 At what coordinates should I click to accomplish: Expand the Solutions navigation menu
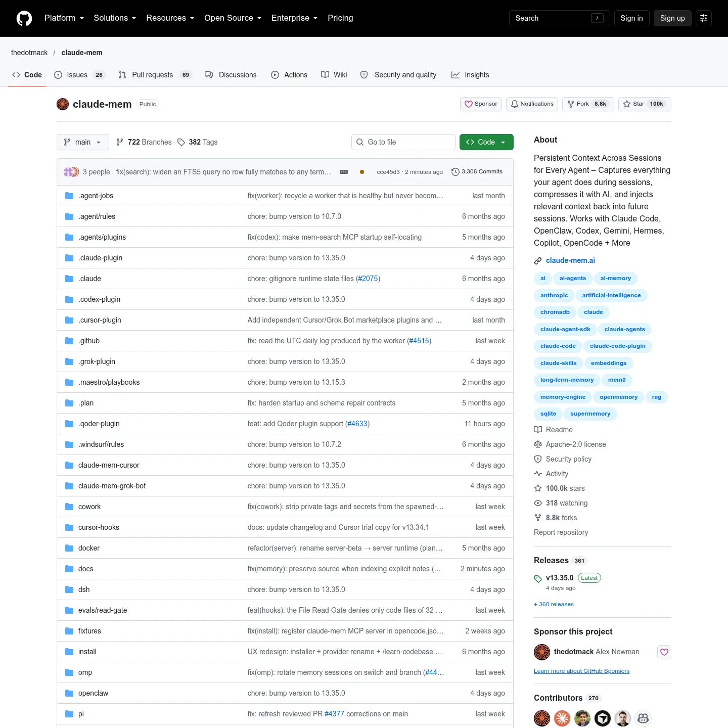[115, 18]
